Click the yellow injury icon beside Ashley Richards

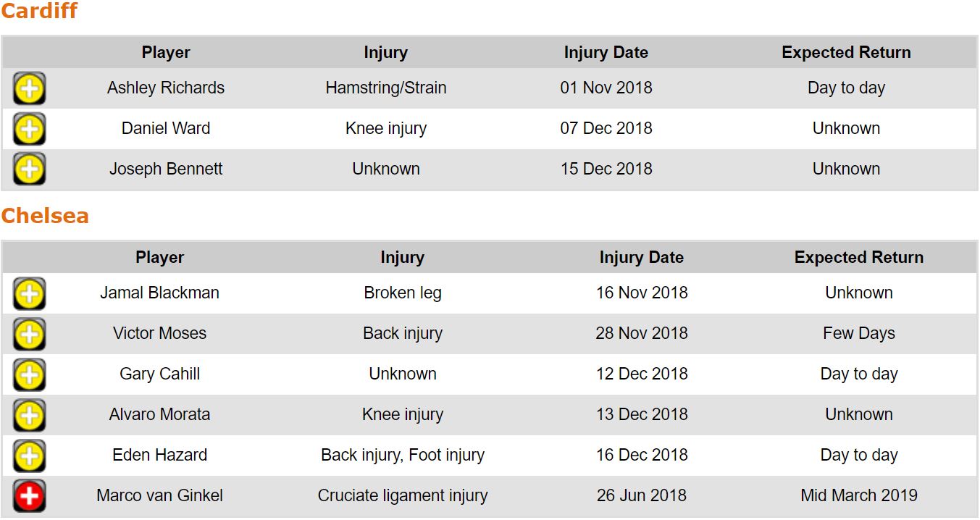click(x=29, y=89)
